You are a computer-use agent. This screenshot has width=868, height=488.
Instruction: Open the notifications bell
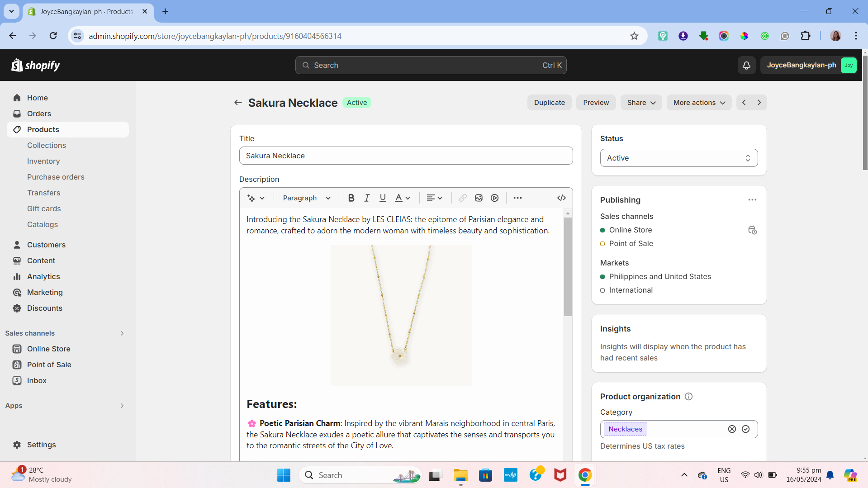746,66
